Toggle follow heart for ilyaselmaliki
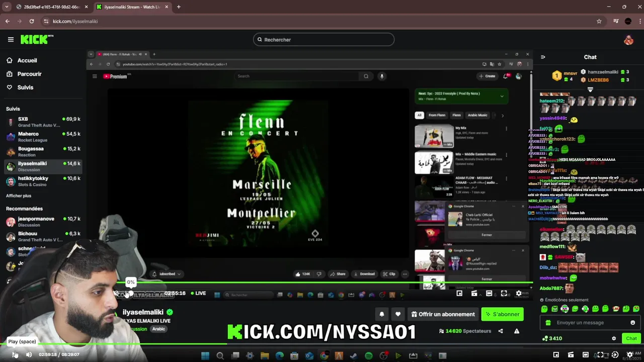 click(x=398, y=314)
